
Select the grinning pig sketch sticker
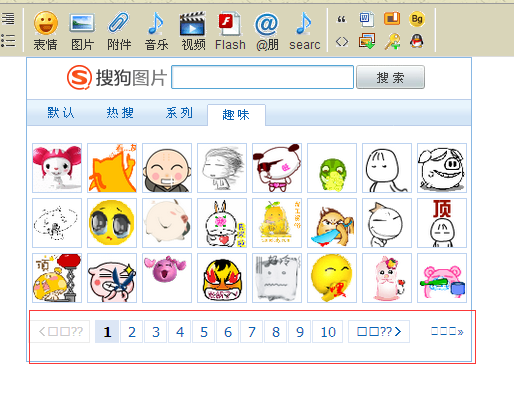(x=442, y=168)
